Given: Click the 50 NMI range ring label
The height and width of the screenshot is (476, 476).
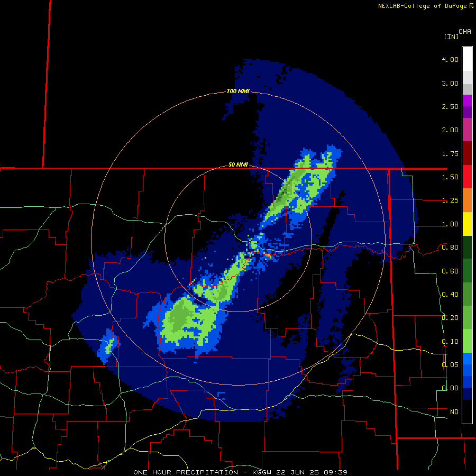Looking at the screenshot, I should click(238, 165).
